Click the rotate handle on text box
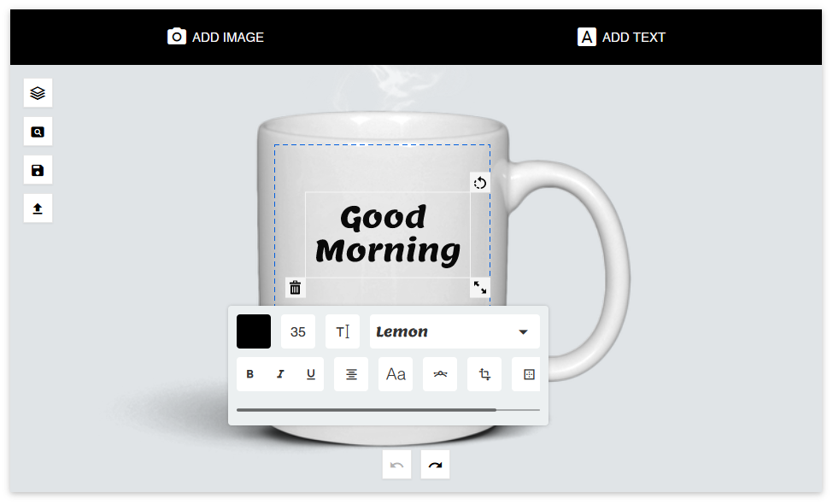The height and width of the screenshot is (504, 833). pyautogui.click(x=480, y=183)
